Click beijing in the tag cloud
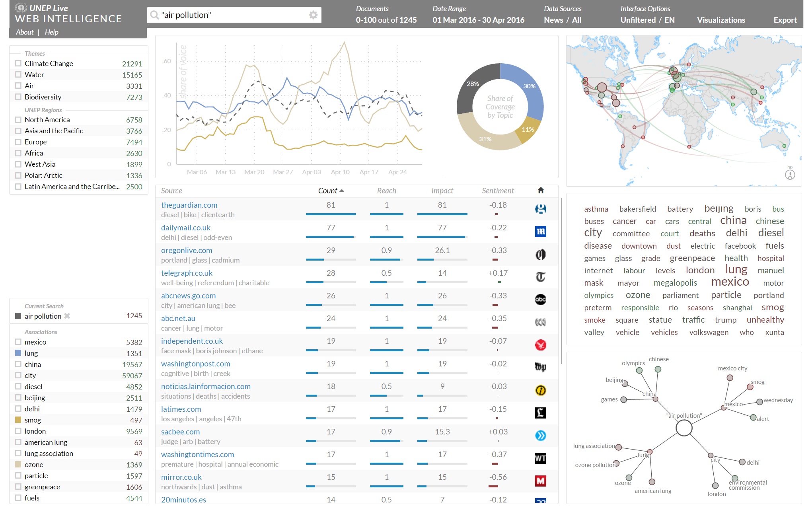This screenshot has height=514, width=812. tap(719, 208)
